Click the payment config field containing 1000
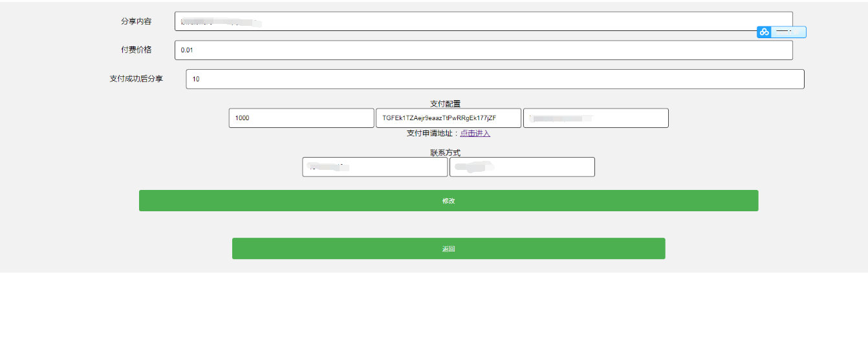 coord(301,118)
